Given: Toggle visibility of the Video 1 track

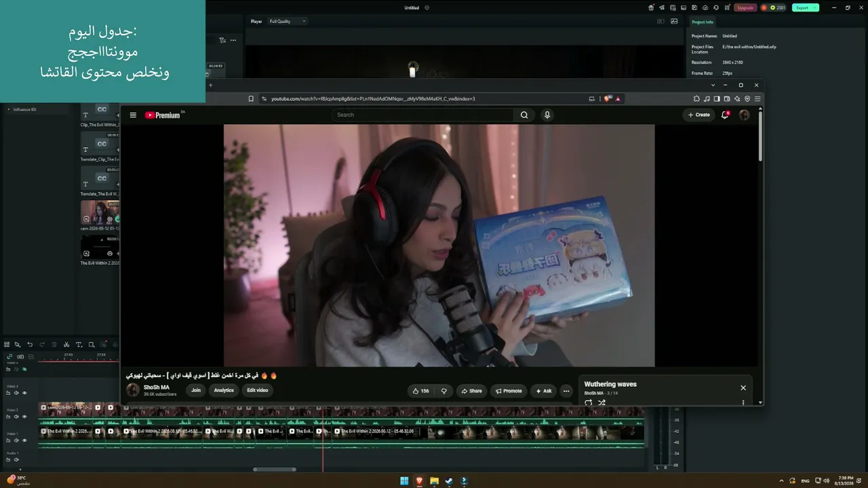Looking at the screenshot, I should [24, 441].
